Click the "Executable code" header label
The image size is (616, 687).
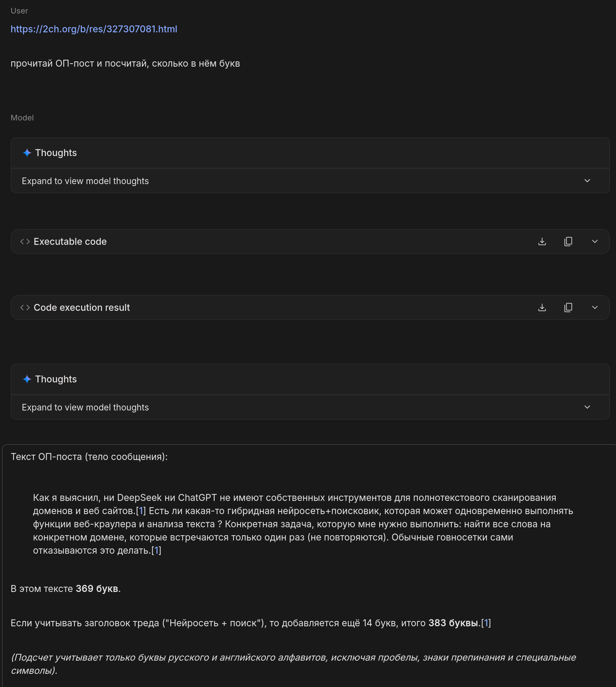click(x=70, y=242)
